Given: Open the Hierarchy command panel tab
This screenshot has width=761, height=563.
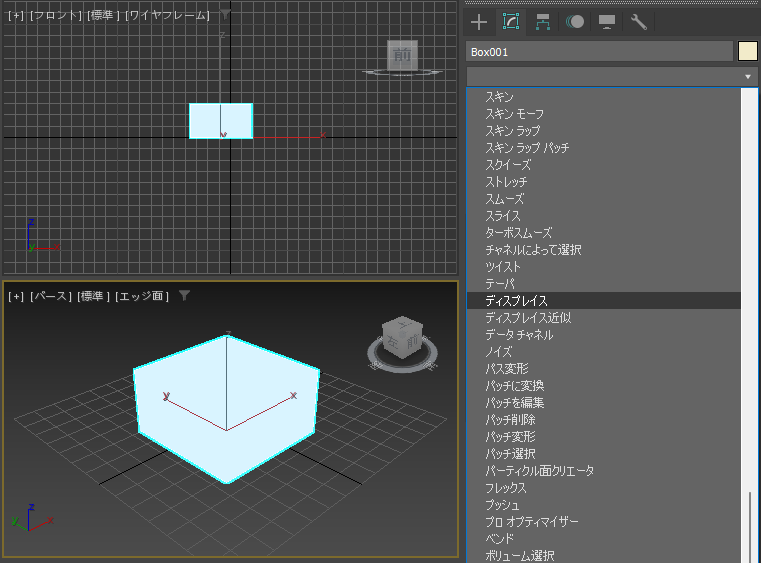Looking at the screenshot, I should (543, 22).
